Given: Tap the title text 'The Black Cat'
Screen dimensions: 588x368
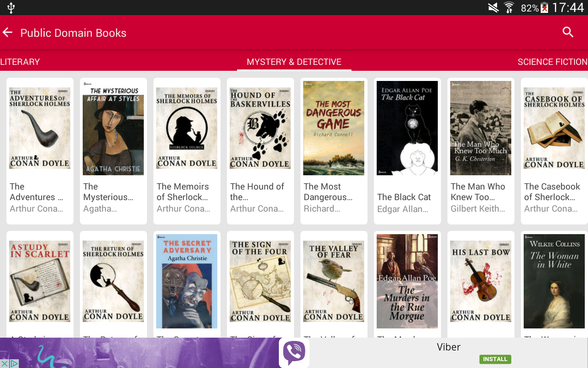Looking at the screenshot, I should pyautogui.click(x=404, y=197).
